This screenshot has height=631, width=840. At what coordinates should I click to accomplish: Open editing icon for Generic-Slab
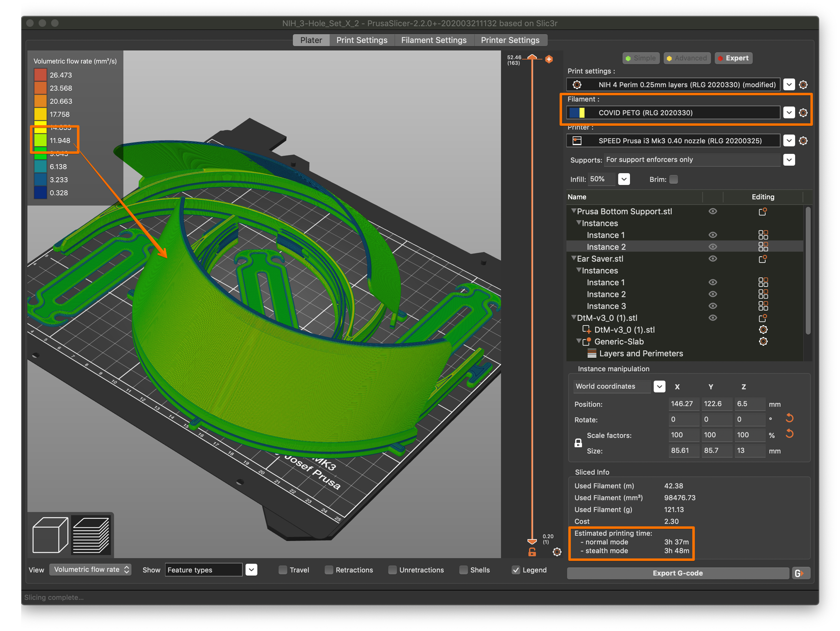click(x=763, y=341)
